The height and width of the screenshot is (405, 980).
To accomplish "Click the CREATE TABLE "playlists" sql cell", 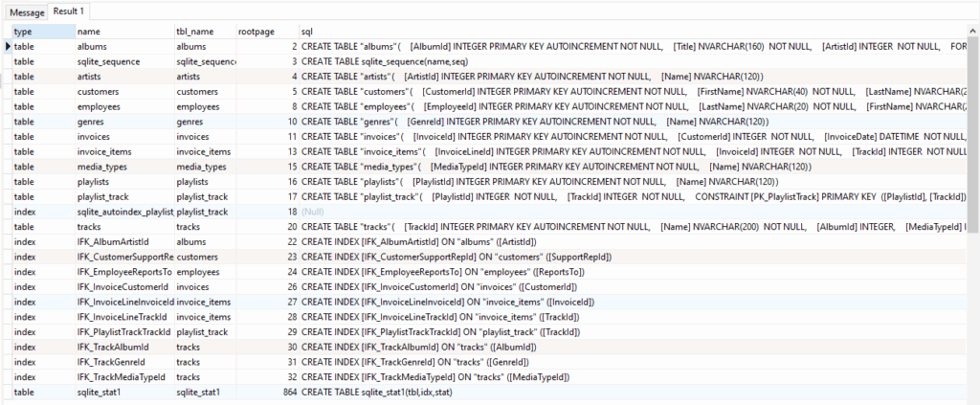I will [634, 181].
